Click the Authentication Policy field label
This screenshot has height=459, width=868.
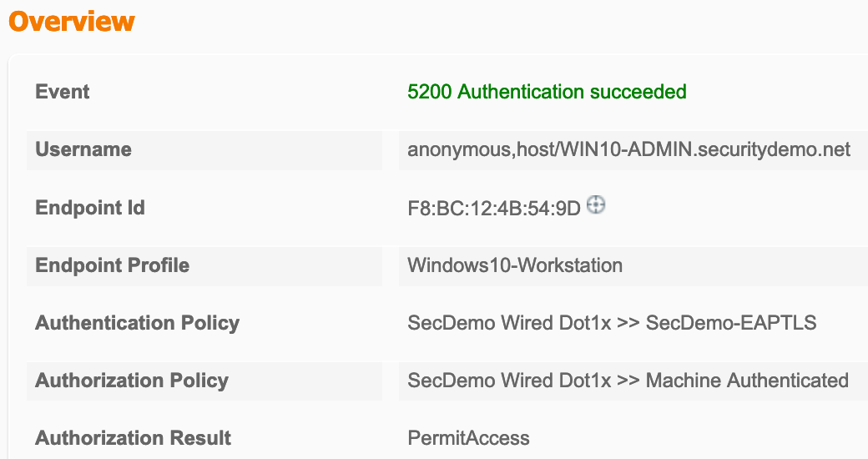(138, 323)
